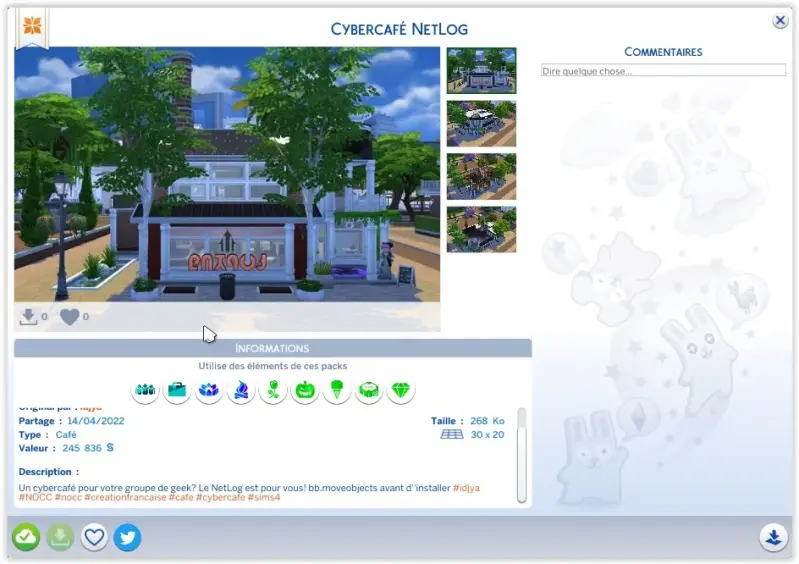The width and height of the screenshot is (799, 564).
Task: Select the fourth lot thumbnail
Action: coord(482,229)
